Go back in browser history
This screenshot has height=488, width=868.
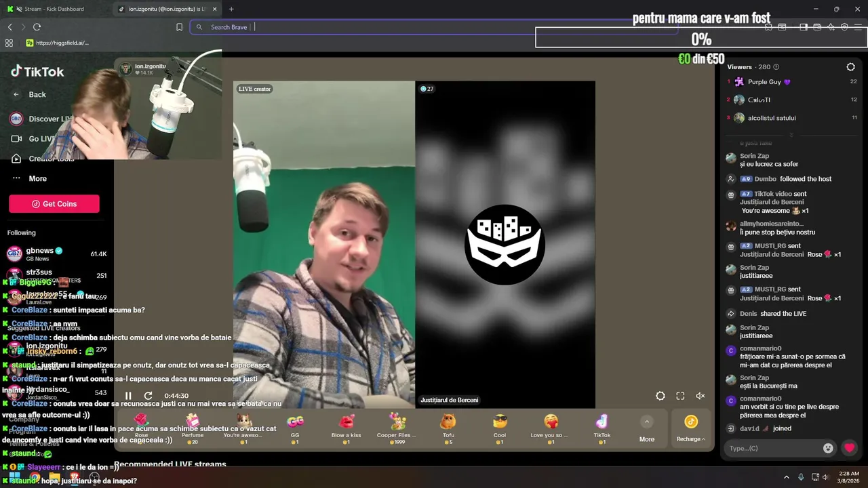[10, 27]
